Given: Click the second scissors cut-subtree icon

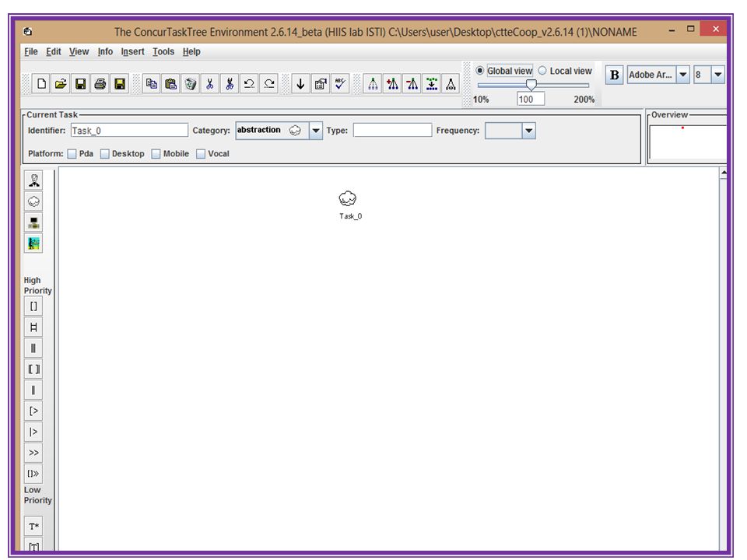Looking at the screenshot, I should click(x=230, y=84).
